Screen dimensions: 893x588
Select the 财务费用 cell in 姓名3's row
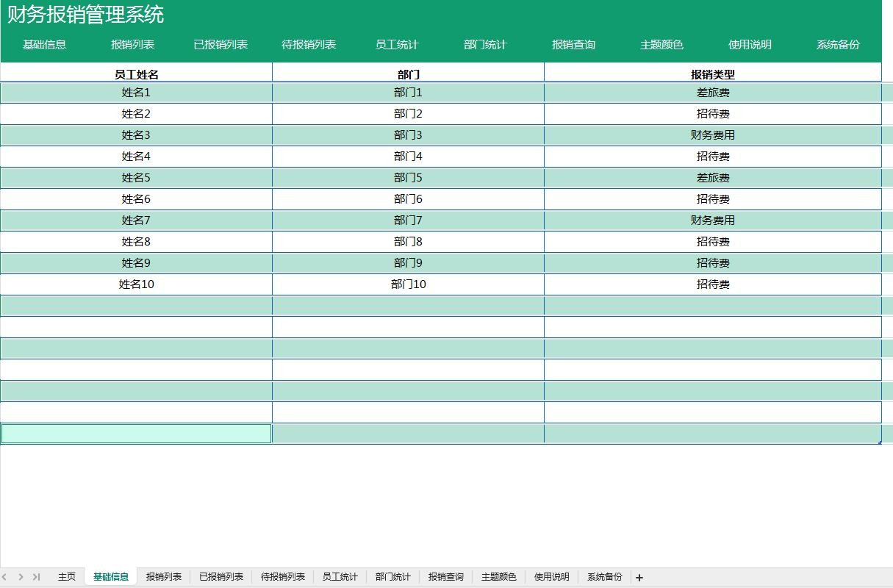click(712, 135)
